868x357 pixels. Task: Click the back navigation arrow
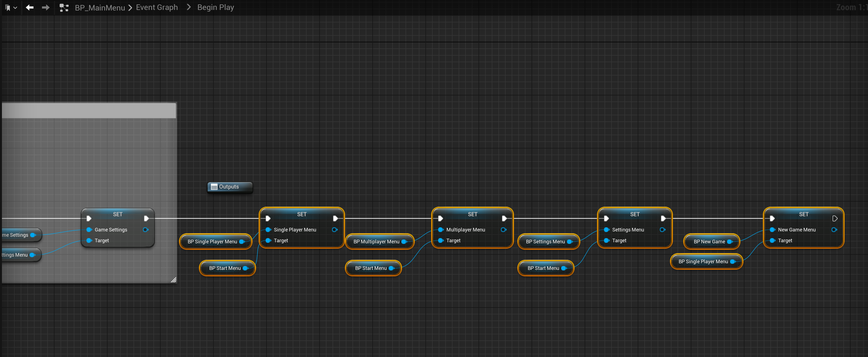point(30,7)
